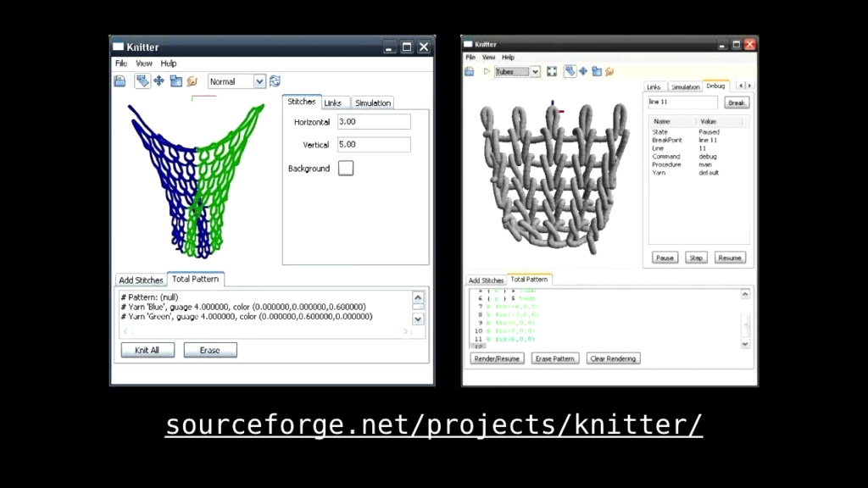Click the Vertical value input field
The height and width of the screenshot is (488, 868).
pyautogui.click(x=374, y=144)
